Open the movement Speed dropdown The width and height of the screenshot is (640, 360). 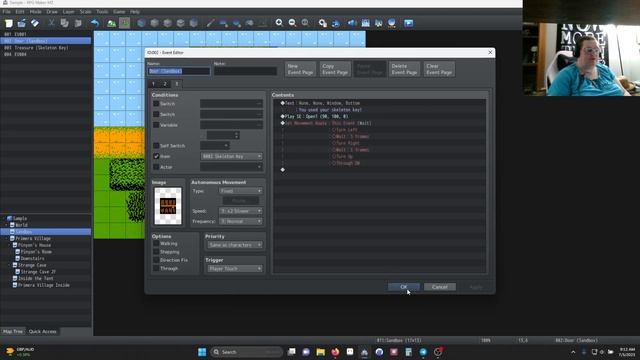point(241,211)
